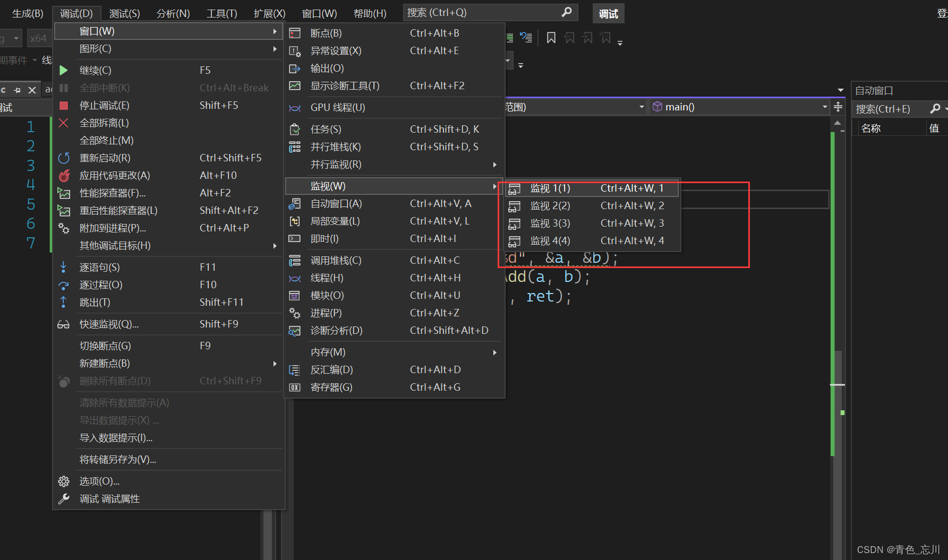948x560 pixels.
Task: Open 任务(S) window entry
Action: pyautogui.click(x=394, y=129)
